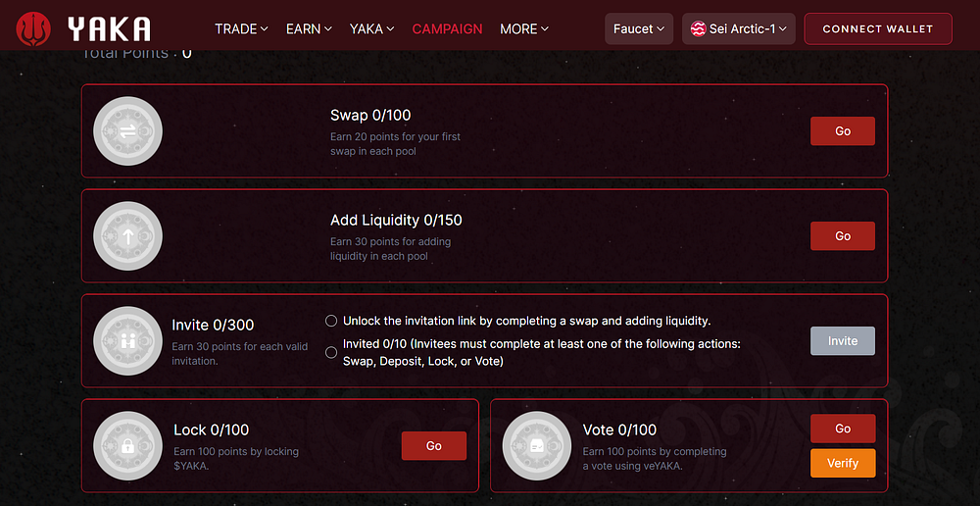Click 'Earn 30 points for adding liquidity' text

click(390, 249)
